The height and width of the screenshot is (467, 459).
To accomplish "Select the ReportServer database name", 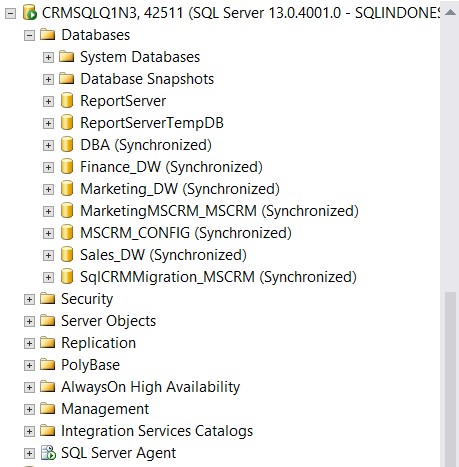I will point(123,101).
